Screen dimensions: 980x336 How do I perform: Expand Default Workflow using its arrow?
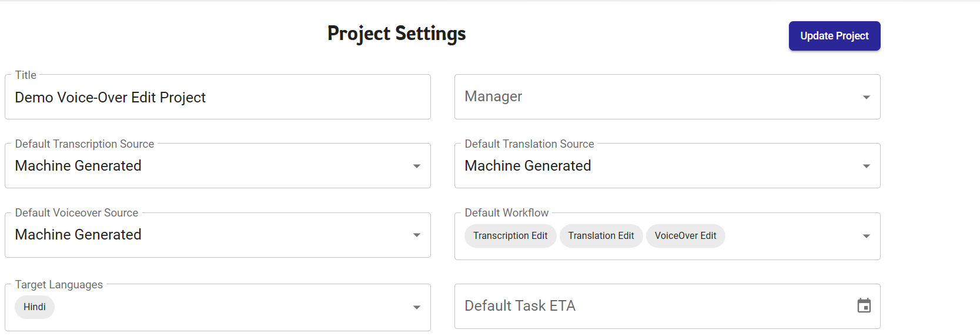(x=866, y=236)
